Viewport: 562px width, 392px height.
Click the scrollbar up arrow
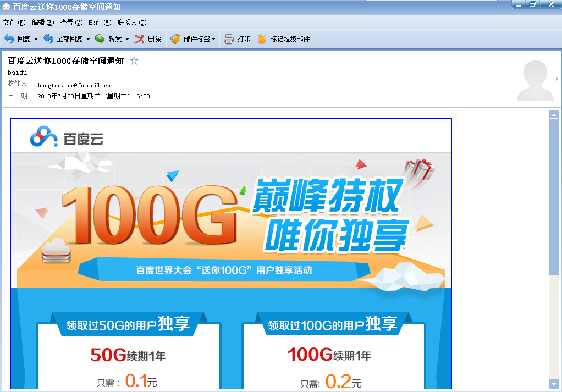point(554,115)
